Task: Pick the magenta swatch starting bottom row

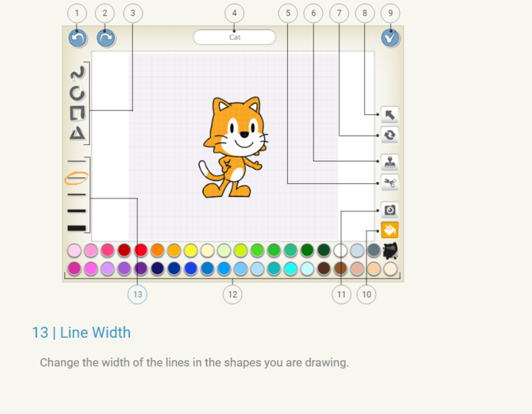Action: click(74, 268)
